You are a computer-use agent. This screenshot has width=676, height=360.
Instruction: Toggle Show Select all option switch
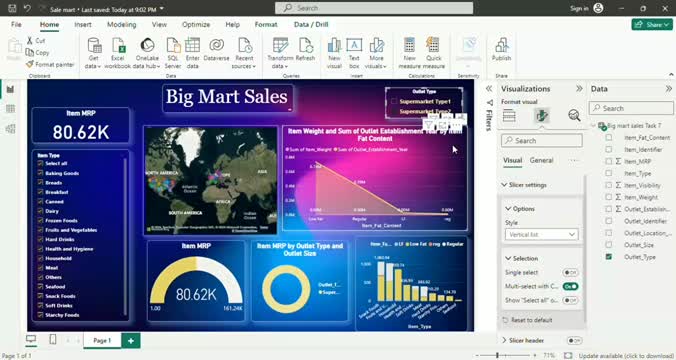570,300
